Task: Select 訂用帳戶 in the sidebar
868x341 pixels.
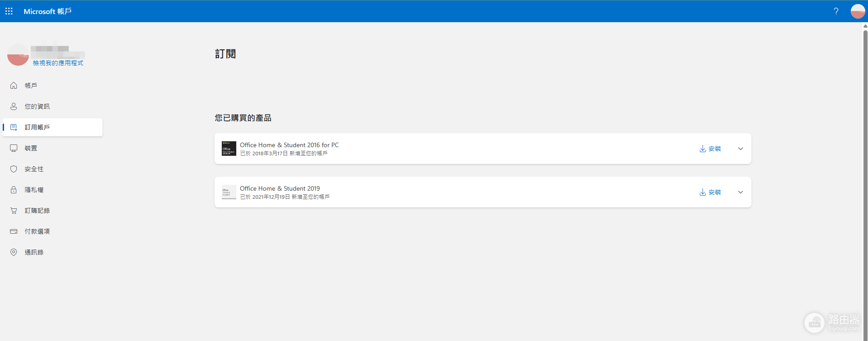Action: point(53,127)
